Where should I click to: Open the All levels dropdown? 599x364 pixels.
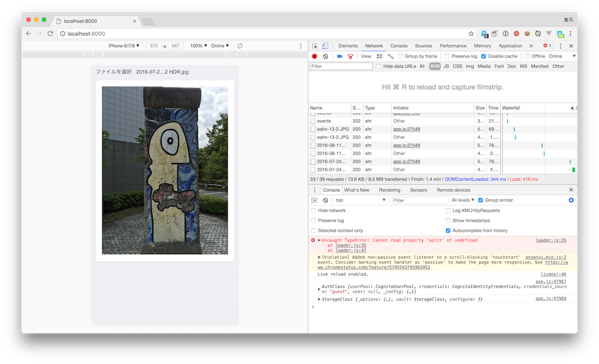pos(463,200)
